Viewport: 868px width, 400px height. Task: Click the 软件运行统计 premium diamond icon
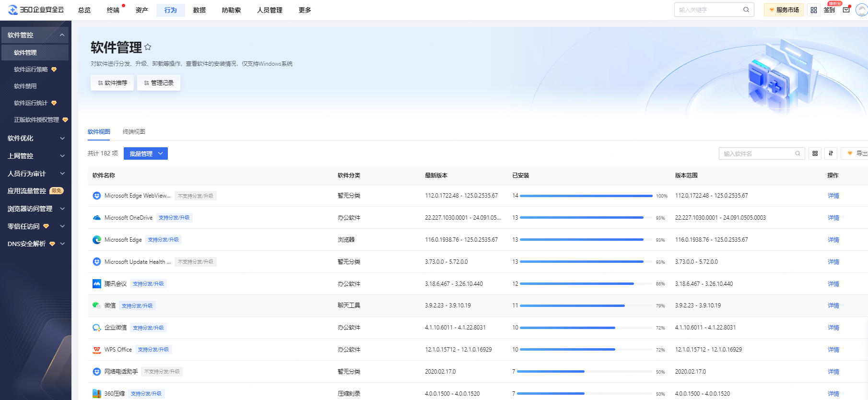click(54, 103)
